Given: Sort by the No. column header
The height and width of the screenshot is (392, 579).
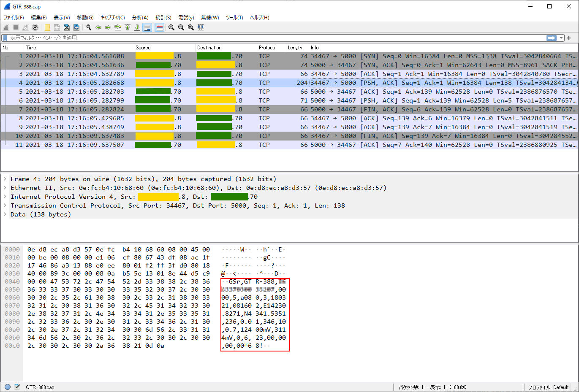Looking at the screenshot, I should pos(12,48).
